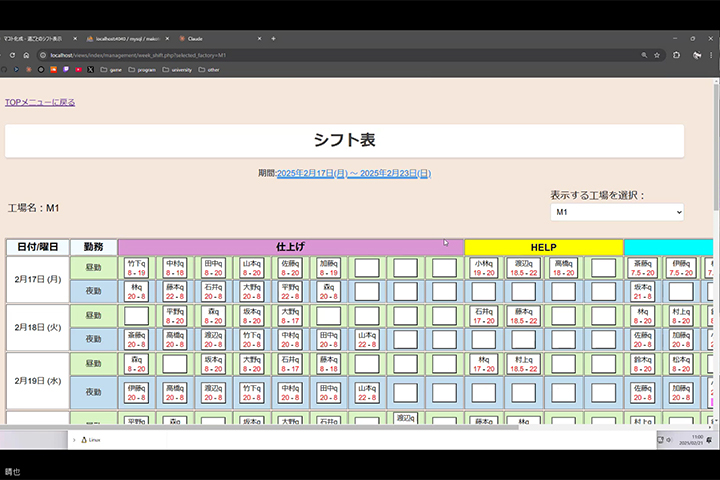The width and height of the screenshot is (720, 480).
Task: Select 小林q 19-20 HELP box on 2月17日
Action: (x=484, y=268)
